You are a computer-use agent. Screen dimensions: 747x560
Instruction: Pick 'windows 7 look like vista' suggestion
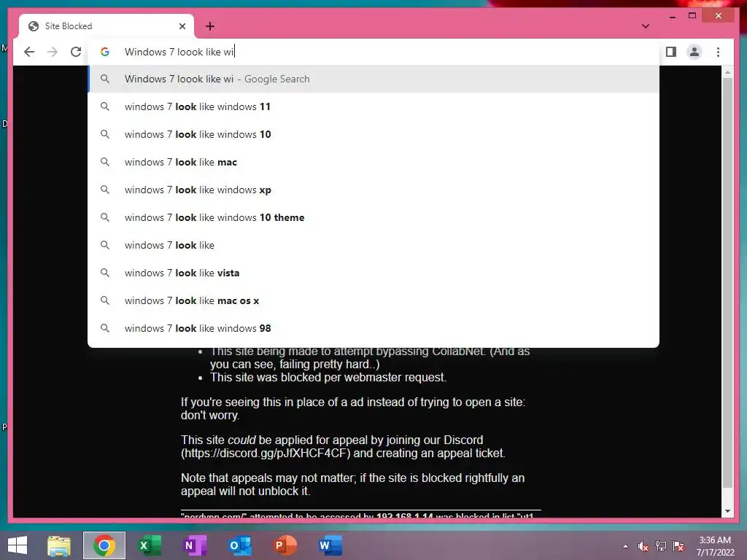[373, 273]
